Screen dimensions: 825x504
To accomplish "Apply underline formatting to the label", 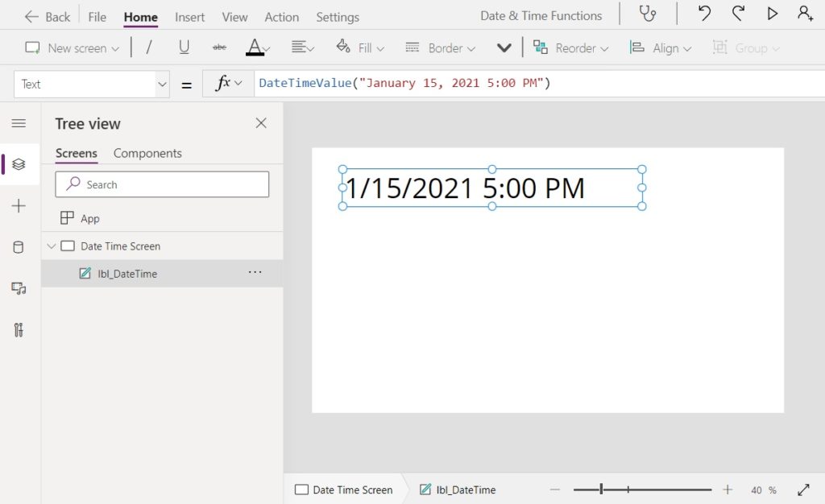I will tap(184, 48).
